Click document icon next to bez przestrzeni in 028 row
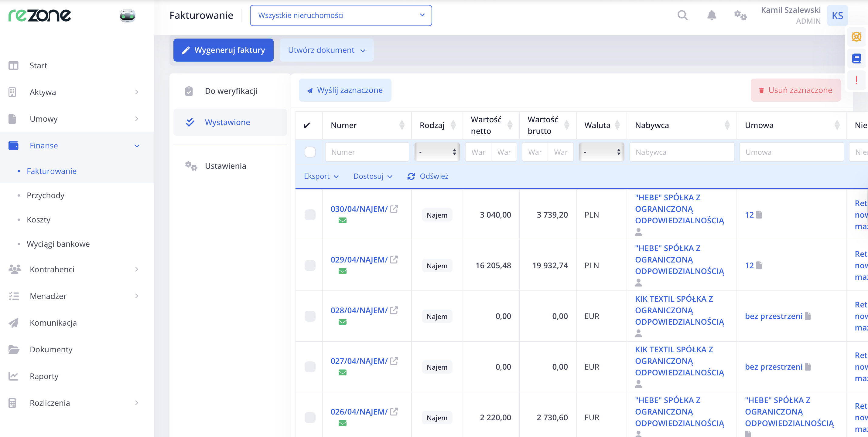Viewport: 868px width, 437px height. coord(808,316)
